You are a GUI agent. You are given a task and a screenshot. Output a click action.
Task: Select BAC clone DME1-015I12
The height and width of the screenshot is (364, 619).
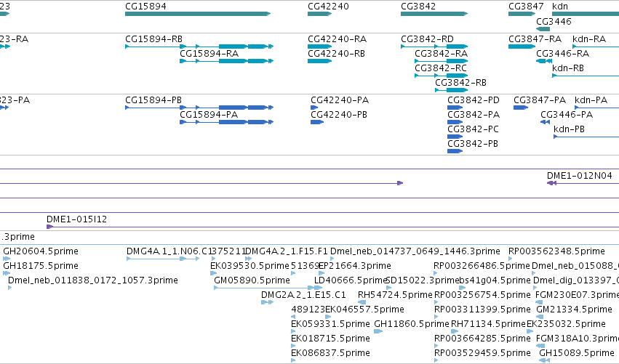333,227
